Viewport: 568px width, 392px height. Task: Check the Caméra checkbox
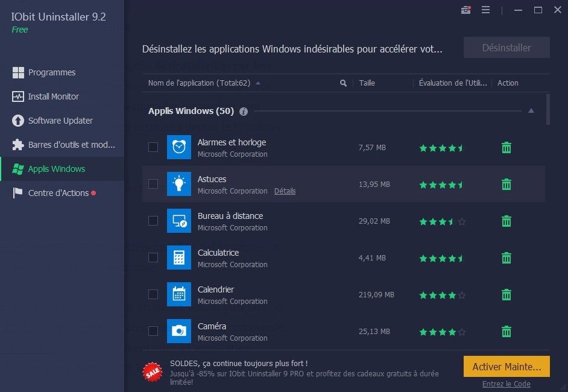click(153, 331)
